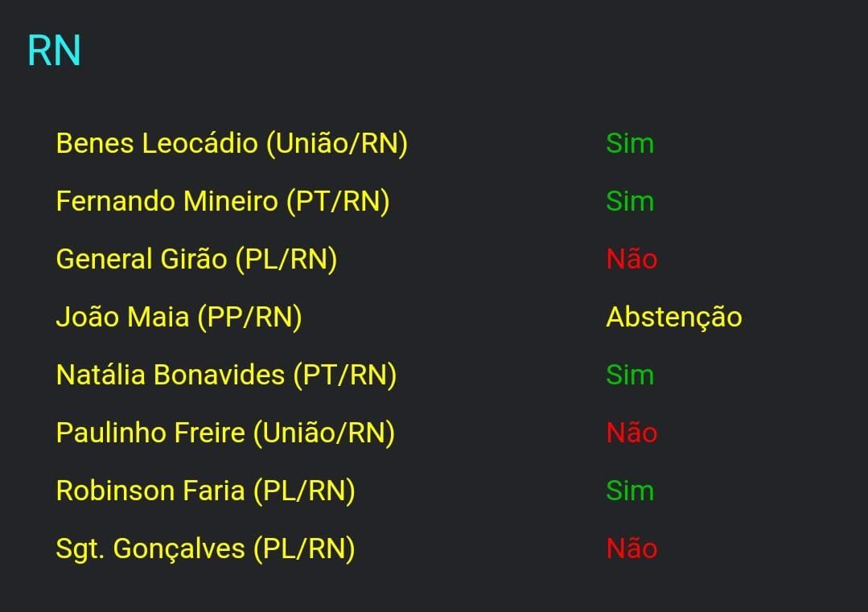Image resolution: width=868 pixels, height=612 pixels.
Task: Click Robinson Faria's Sim vote
Action: coord(630,491)
